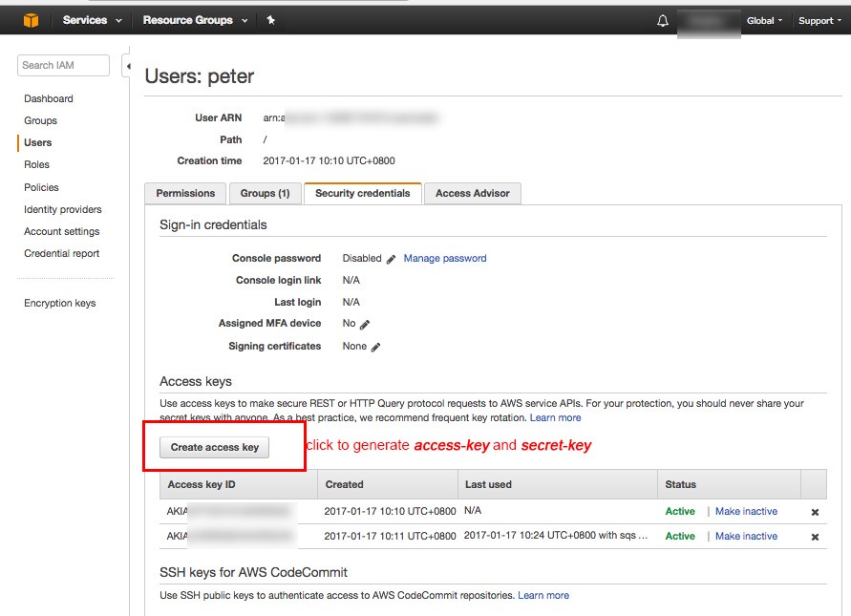
Task: Click the Manage password link
Action: (x=445, y=258)
